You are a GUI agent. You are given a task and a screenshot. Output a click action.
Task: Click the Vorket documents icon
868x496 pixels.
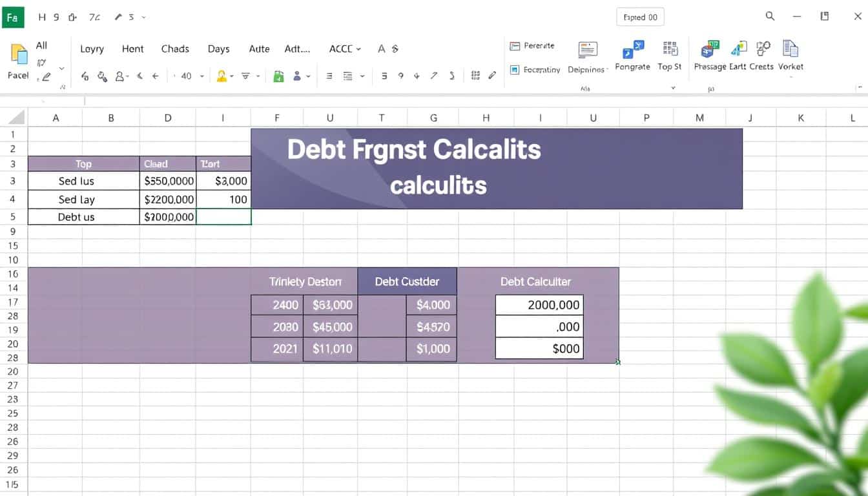coord(790,49)
